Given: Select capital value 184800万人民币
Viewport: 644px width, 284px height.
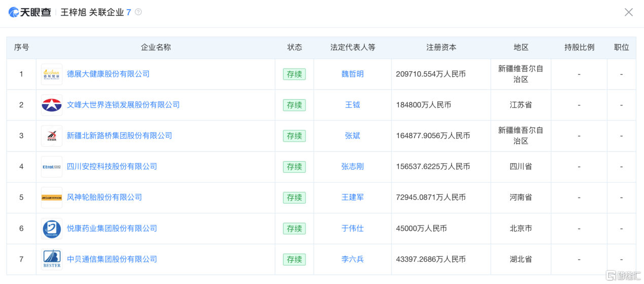Looking at the screenshot, I should coord(423,105).
